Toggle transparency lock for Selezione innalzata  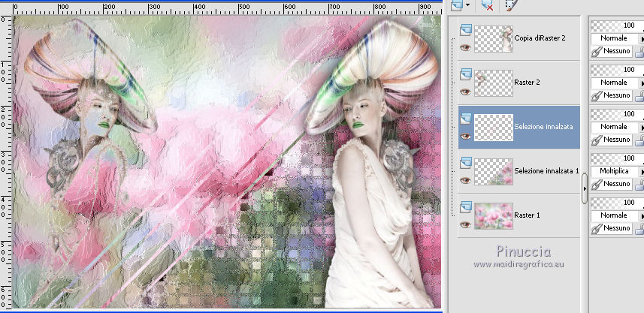pyautogui.click(x=640, y=140)
